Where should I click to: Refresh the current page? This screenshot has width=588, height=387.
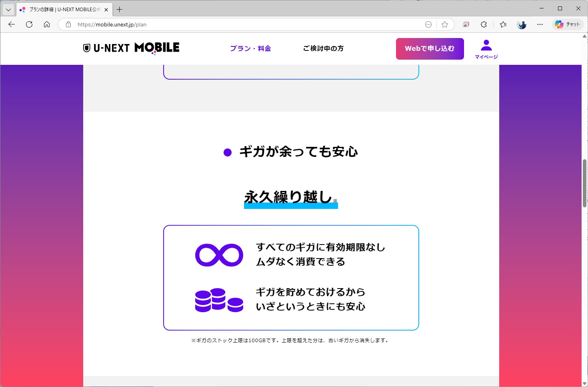(29, 24)
